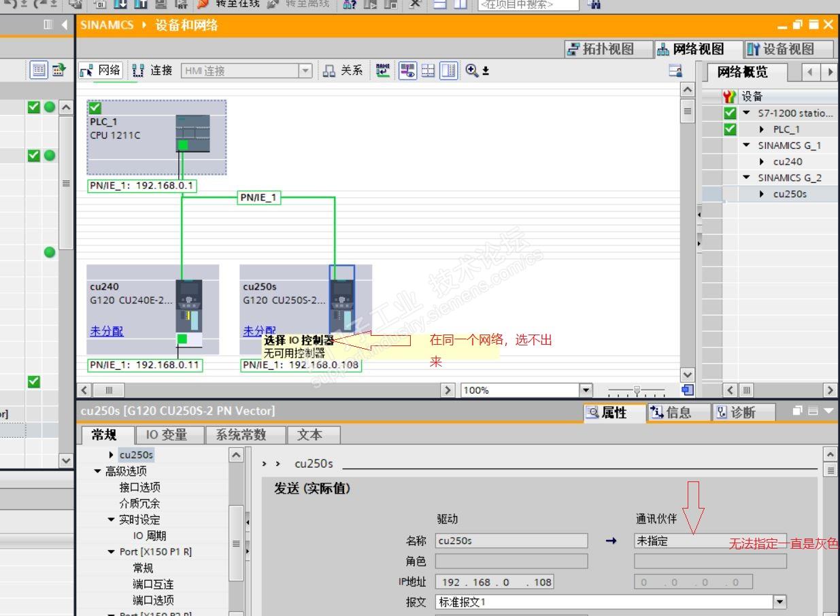The height and width of the screenshot is (616, 840).
Task: Click the PN/IE_1 subnet label
Action: coord(258,198)
